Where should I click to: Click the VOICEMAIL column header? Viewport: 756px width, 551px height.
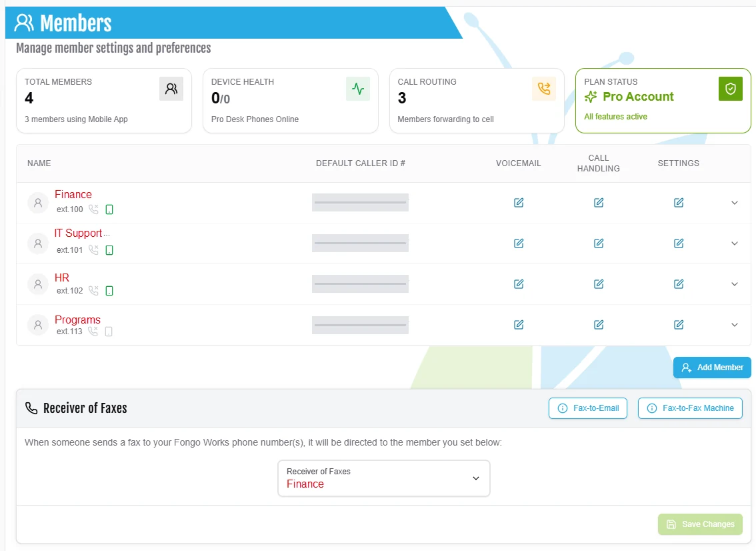coord(518,163)
